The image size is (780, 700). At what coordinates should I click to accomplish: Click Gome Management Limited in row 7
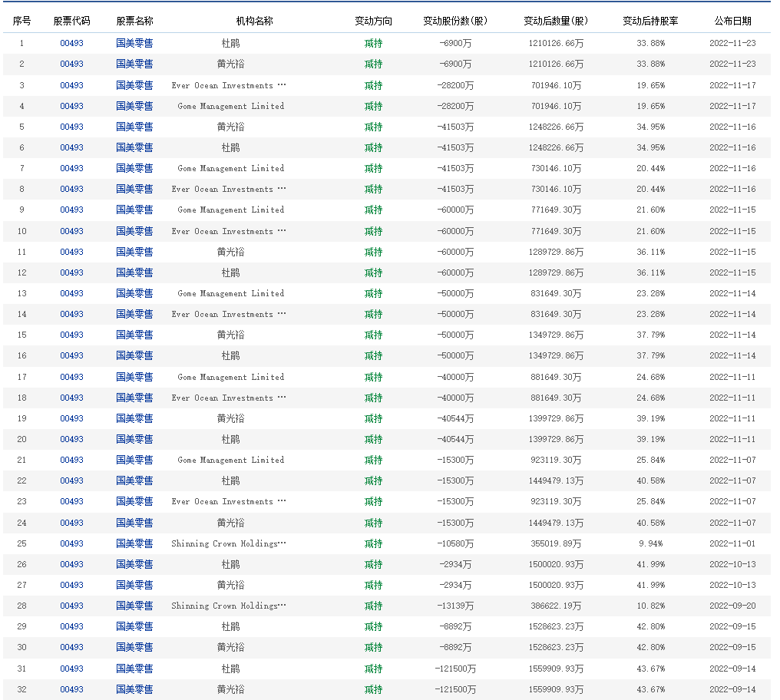pyautogui.click(x=231, y=169)
